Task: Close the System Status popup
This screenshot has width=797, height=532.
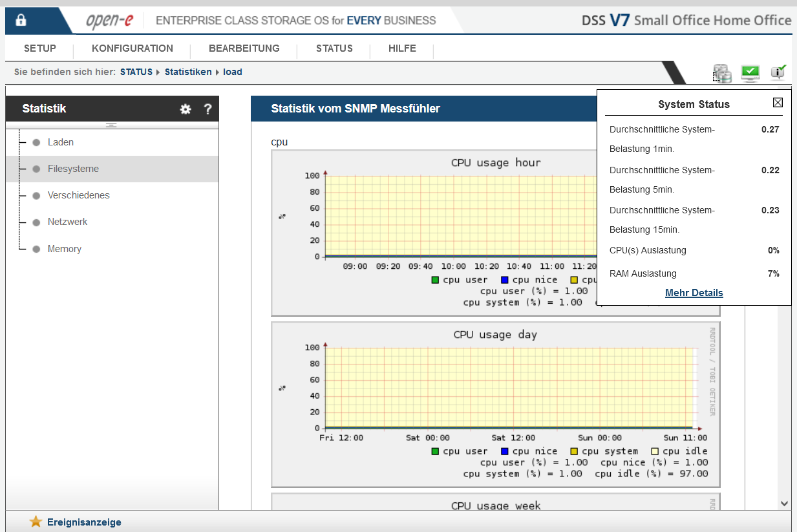Action: 778,103
